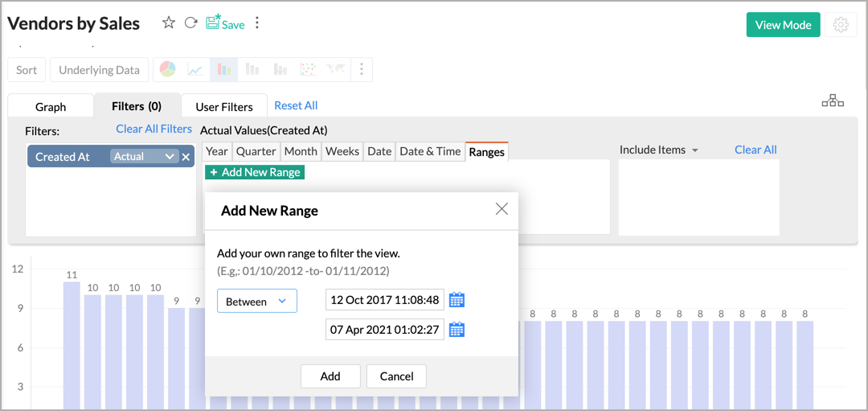Mark the view as favorite with star
Image resolution: width=868 pixels, height=411 pixels.
[x=169, y=23]
